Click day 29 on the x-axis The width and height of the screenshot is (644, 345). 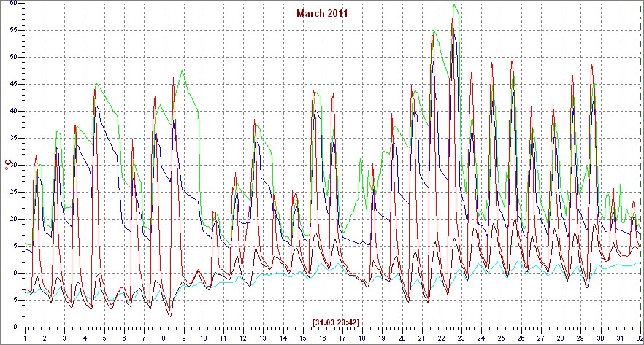[x=580, y=338]
